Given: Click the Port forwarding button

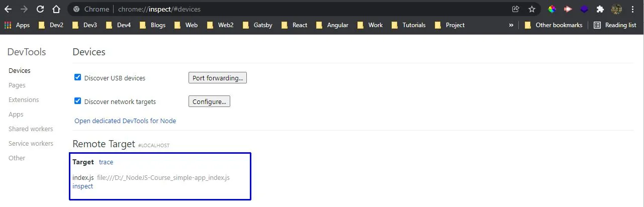Looking at the screenshot, I should pos(218,78).
